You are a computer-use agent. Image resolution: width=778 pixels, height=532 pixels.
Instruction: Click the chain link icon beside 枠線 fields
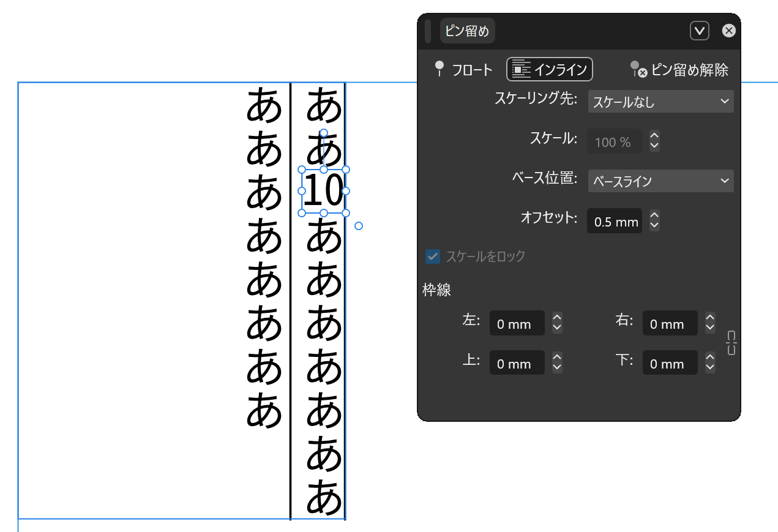coord(732,343)
